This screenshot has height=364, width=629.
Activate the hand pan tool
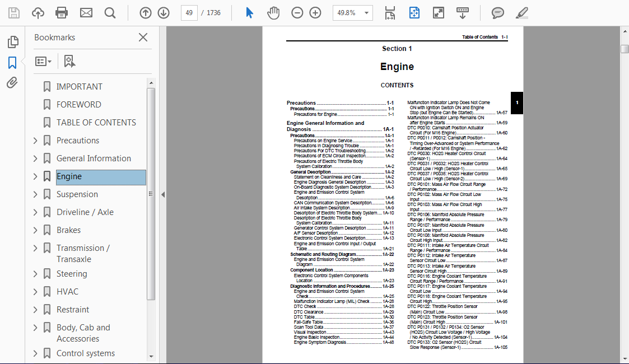point(273,13)
